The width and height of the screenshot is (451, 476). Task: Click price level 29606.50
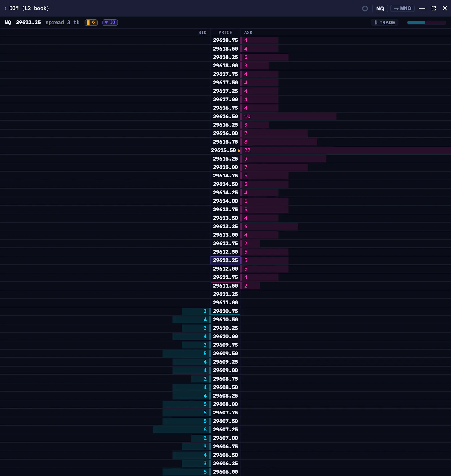pos(225,455)
